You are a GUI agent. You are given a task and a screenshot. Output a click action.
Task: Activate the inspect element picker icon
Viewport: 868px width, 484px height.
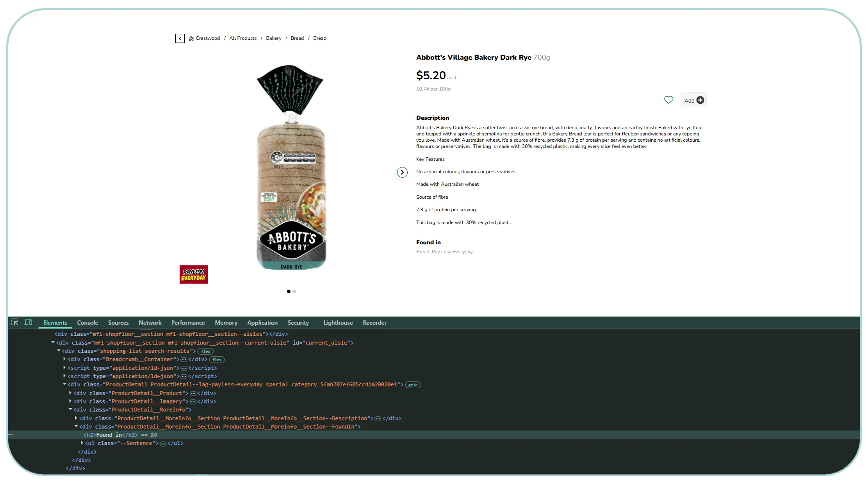point(15,322)
